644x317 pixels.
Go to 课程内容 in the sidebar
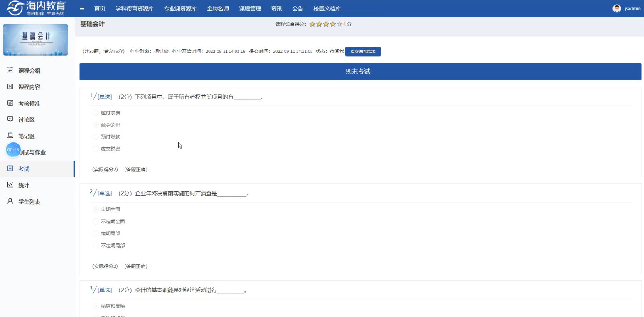point(29,87)
